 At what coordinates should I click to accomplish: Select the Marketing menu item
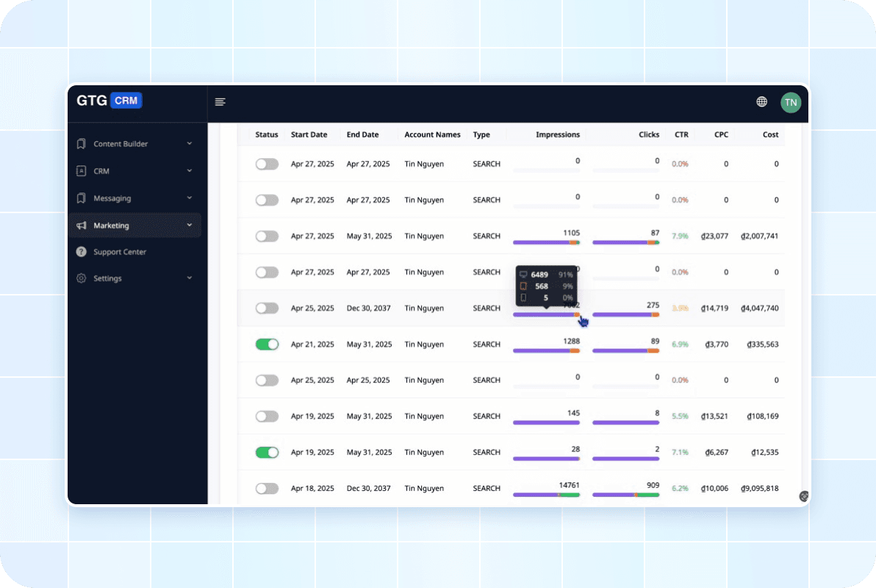pyautogui.click(x=134, y=225)
